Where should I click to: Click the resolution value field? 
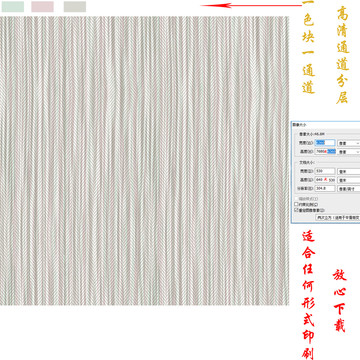tap(325, 188)
